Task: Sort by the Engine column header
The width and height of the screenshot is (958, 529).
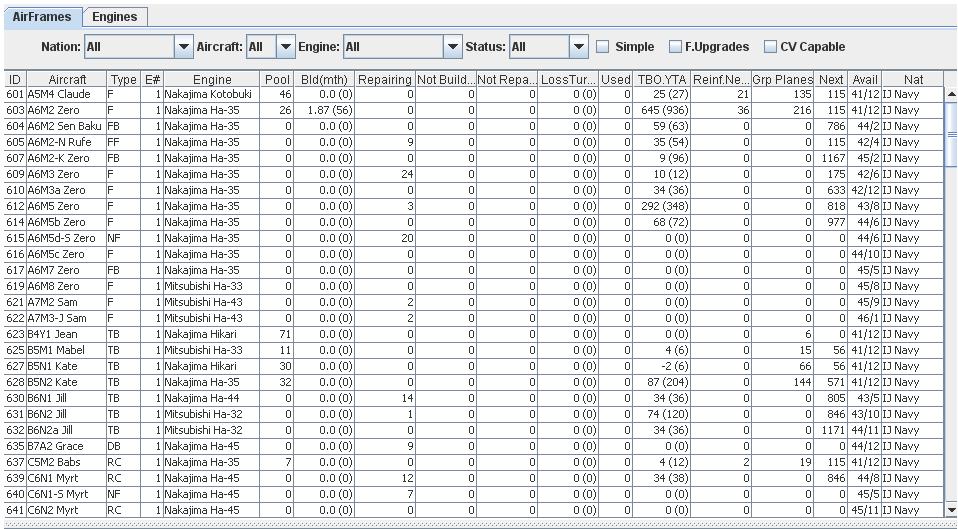Action: (x=212, y=79)
